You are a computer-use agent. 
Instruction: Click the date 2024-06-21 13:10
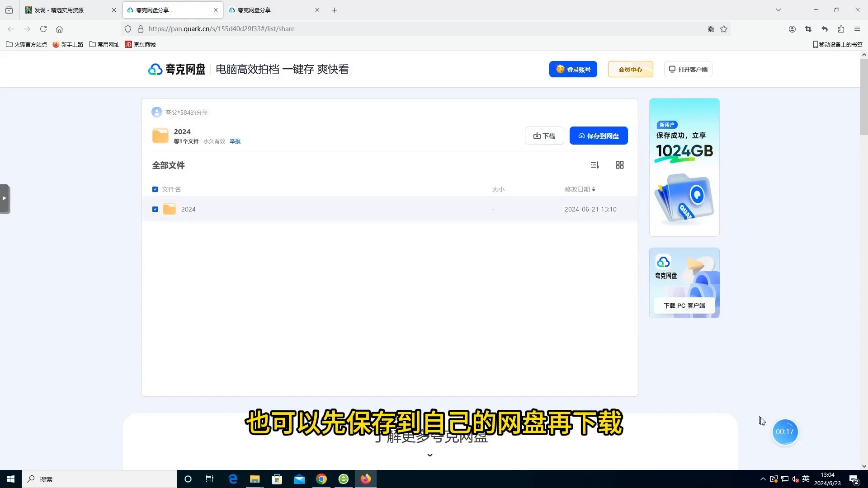point(590,209)
